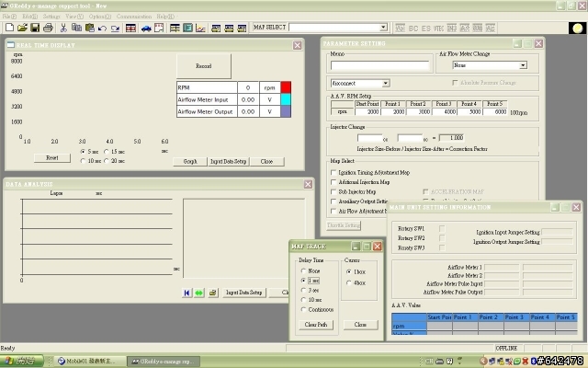Select Continuous delay time in Map Trace
Image resolution: width=588 pixels, height=368 pixels.
(303, 309)
